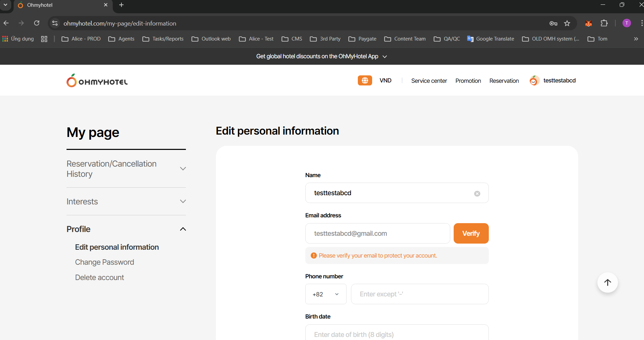Open the Change Password link
Screen dimensions: 644x340
pyautogui.click(x=104, y=262)
